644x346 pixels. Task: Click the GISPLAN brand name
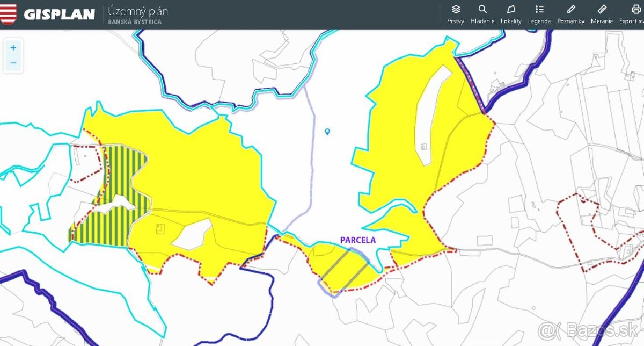click(x=59, y=15)
